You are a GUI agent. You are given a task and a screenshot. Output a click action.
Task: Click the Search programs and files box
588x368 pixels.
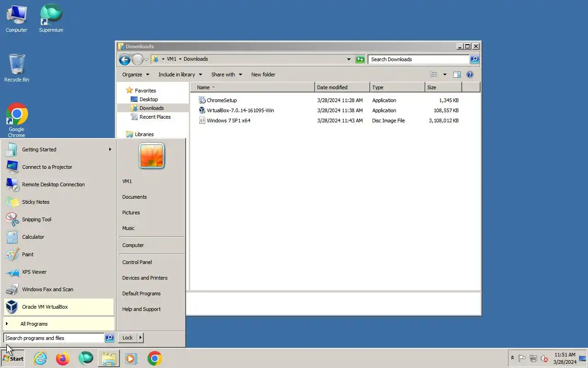54,338
